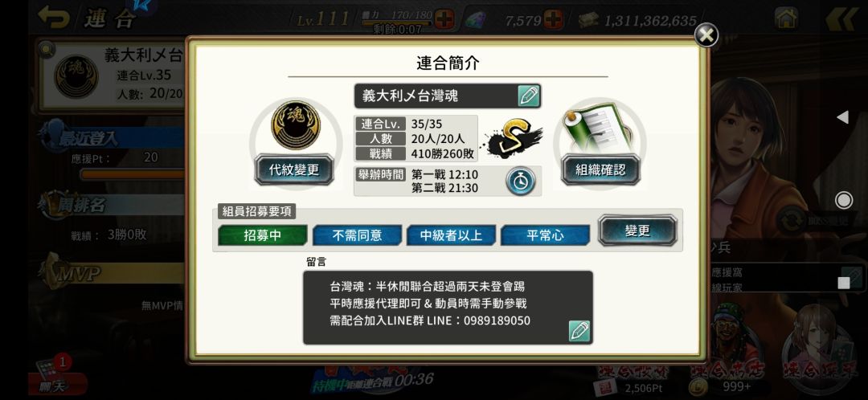868x400 pixels.
Task: Click the 變更 recruitment button
Action: [637, 231]
